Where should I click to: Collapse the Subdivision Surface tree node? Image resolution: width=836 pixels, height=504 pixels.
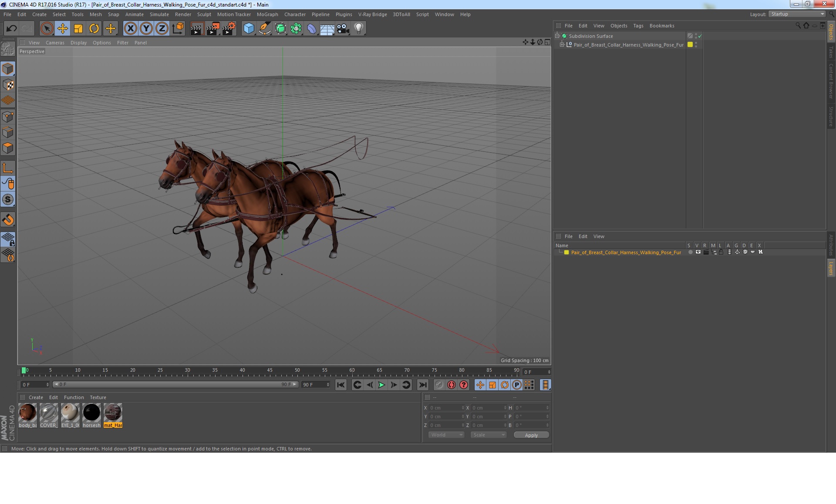click(x=557, y=36)
